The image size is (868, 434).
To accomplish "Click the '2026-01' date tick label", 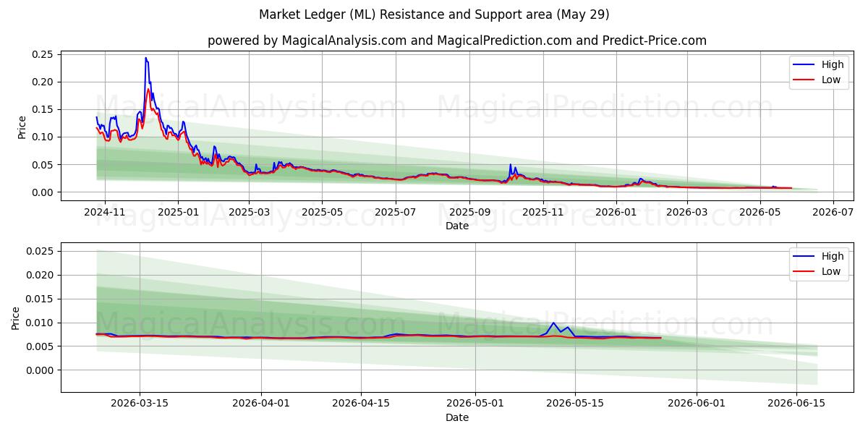I will coord(616,212).
